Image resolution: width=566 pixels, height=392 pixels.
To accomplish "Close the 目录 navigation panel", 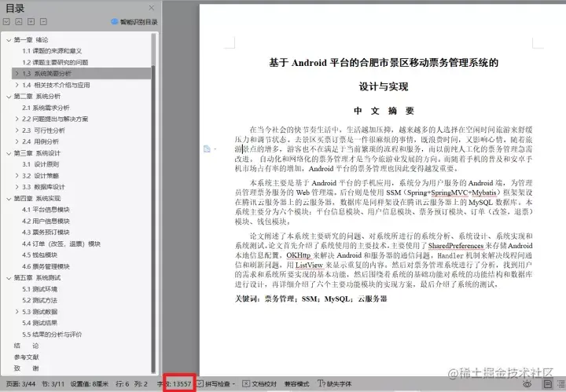I will [x=152, y=8].
